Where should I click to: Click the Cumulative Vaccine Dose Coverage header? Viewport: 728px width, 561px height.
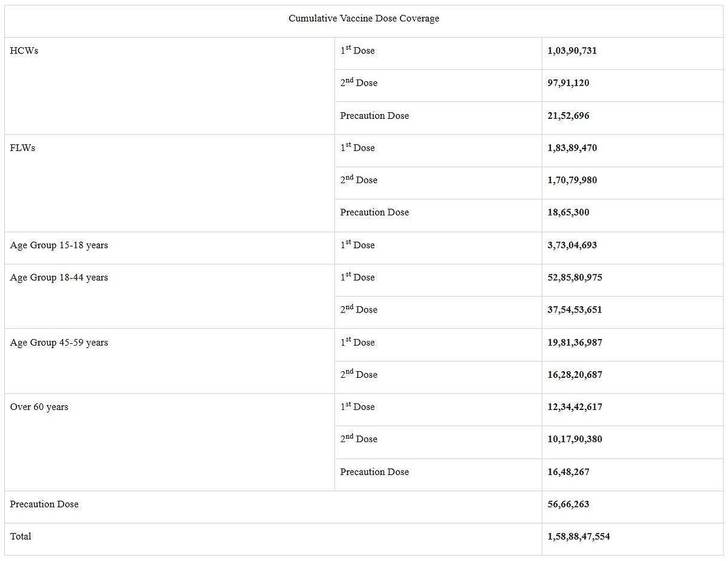coord(363,19)
